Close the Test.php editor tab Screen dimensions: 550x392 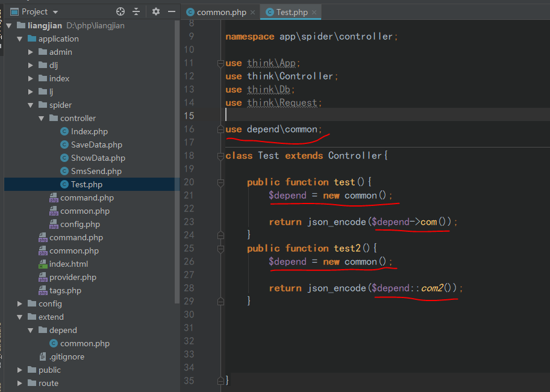pyautogui.click(x=314, y=12)
